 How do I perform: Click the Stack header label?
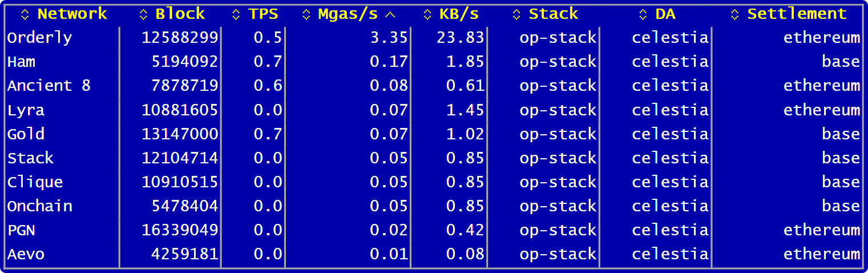point(554,14)
